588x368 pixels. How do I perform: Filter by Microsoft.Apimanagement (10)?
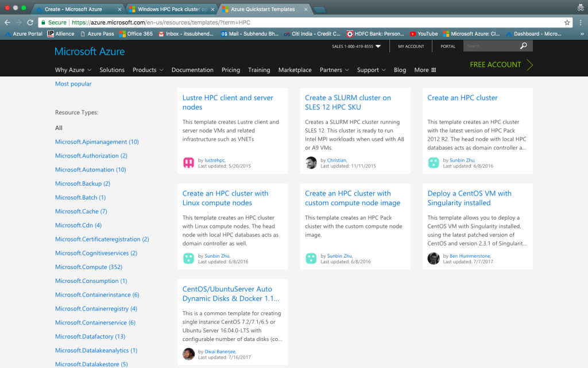96,142
